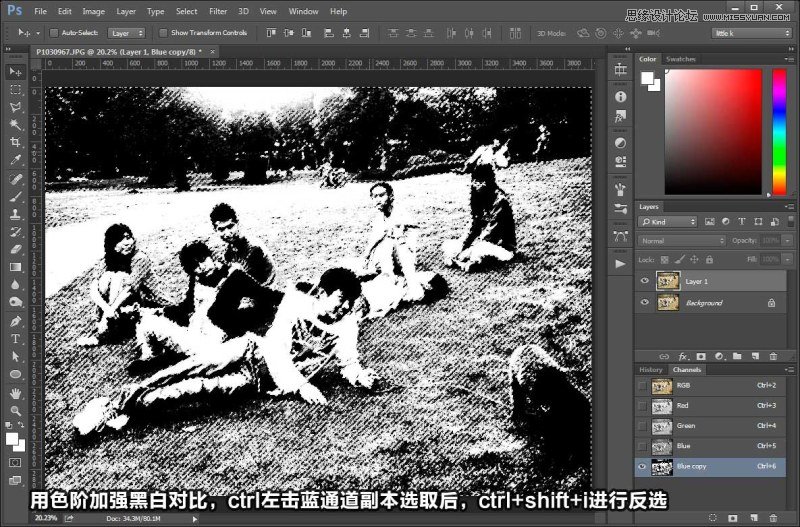Open the Layers panel flyout menu

[789, 207]
